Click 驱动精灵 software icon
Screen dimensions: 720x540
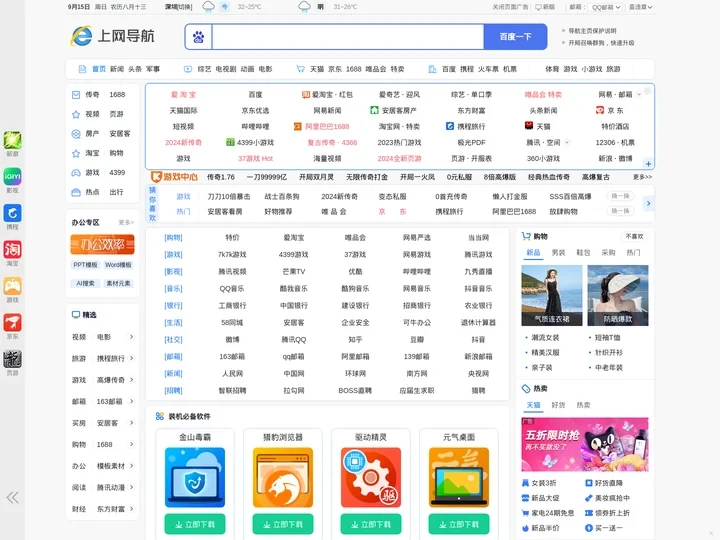click(x=371, y=478)
